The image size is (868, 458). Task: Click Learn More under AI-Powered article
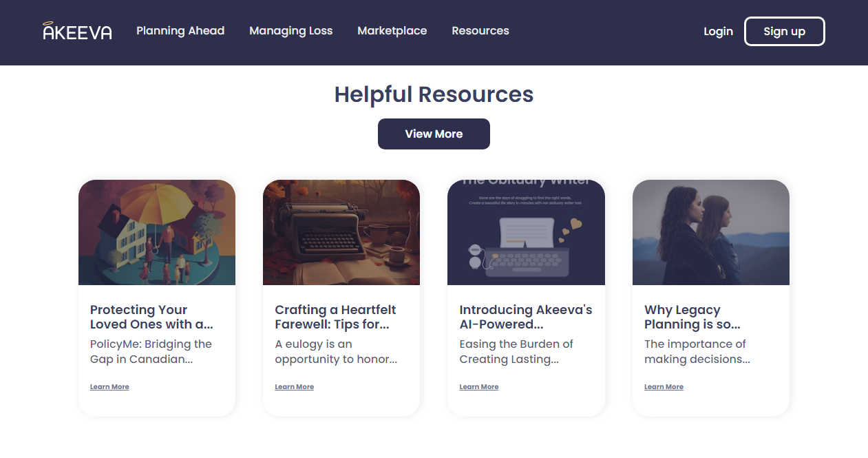(478, 387)
